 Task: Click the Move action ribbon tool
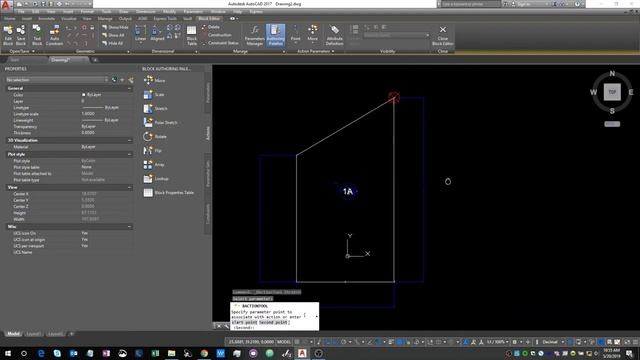coord(313,33)
